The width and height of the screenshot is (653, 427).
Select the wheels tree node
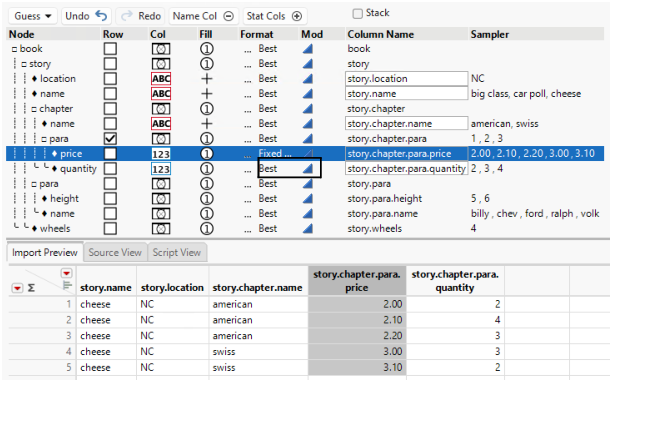[x=55, y=229]
